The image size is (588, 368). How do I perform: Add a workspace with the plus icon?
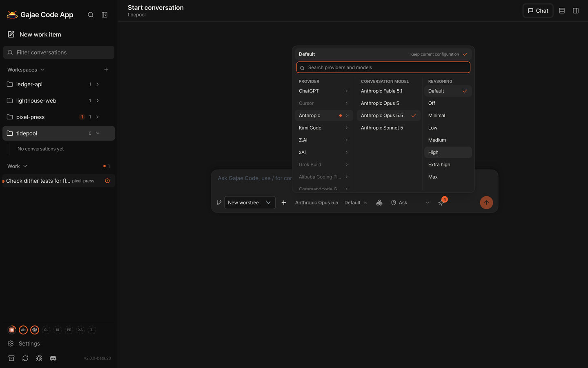pos(106,70)
